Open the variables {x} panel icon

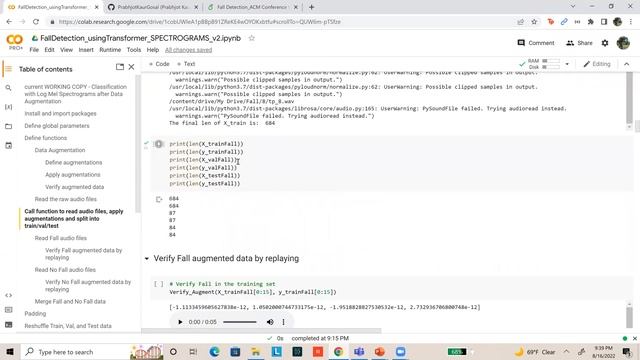pos(8,107)
